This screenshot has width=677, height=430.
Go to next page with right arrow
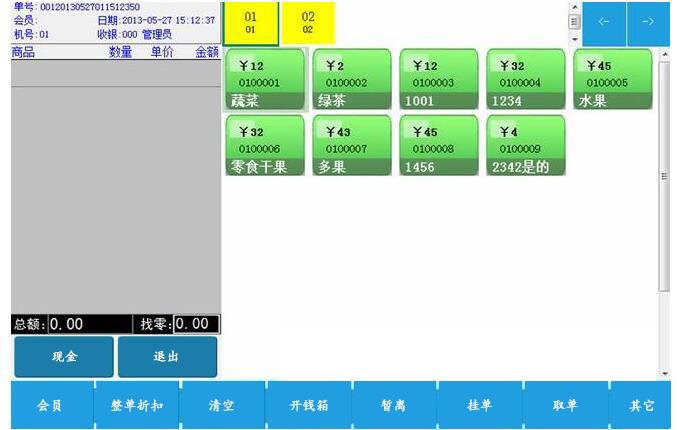(x=648, y=23)
